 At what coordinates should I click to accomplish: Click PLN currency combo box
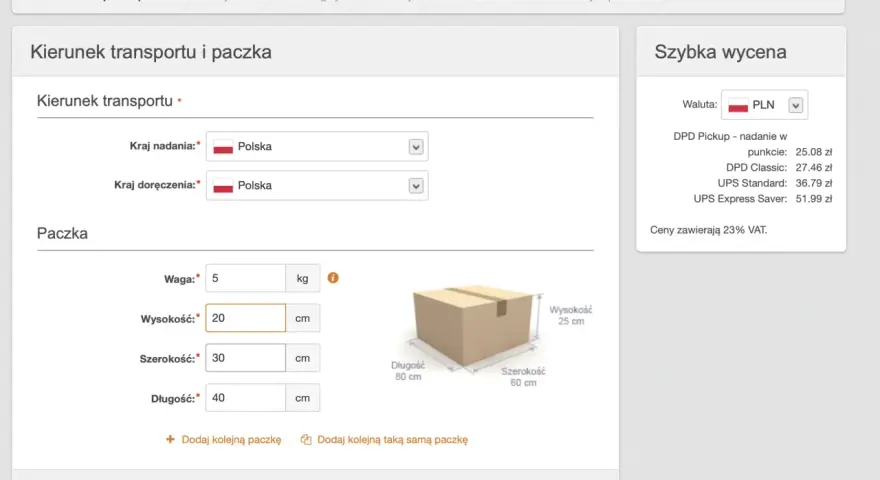click(x=764, y=105)
